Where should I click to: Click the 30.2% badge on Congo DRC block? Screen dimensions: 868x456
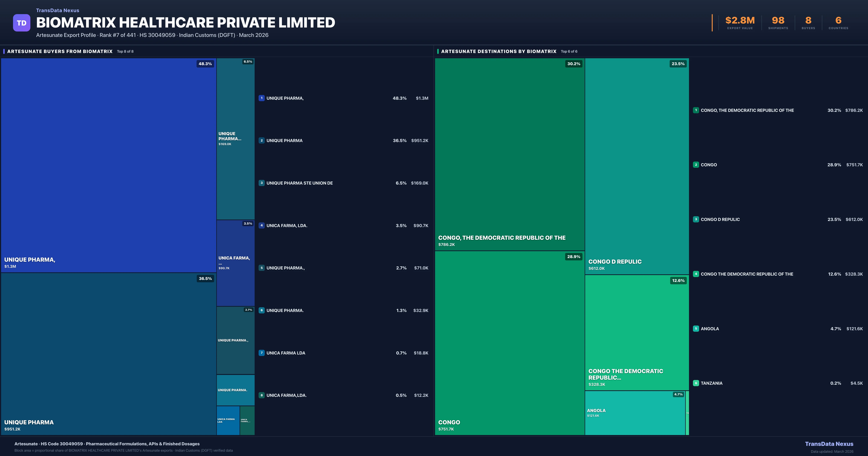tap(573, 64)
